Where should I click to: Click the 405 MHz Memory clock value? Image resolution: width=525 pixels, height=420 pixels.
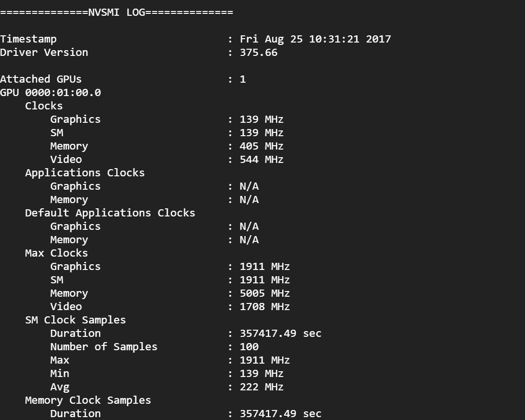(262, 146)
